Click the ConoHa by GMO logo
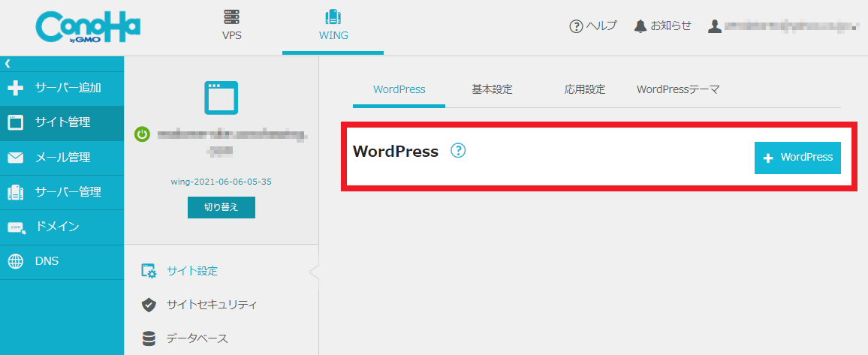This screenshot has height=355, width=868. 87,28
